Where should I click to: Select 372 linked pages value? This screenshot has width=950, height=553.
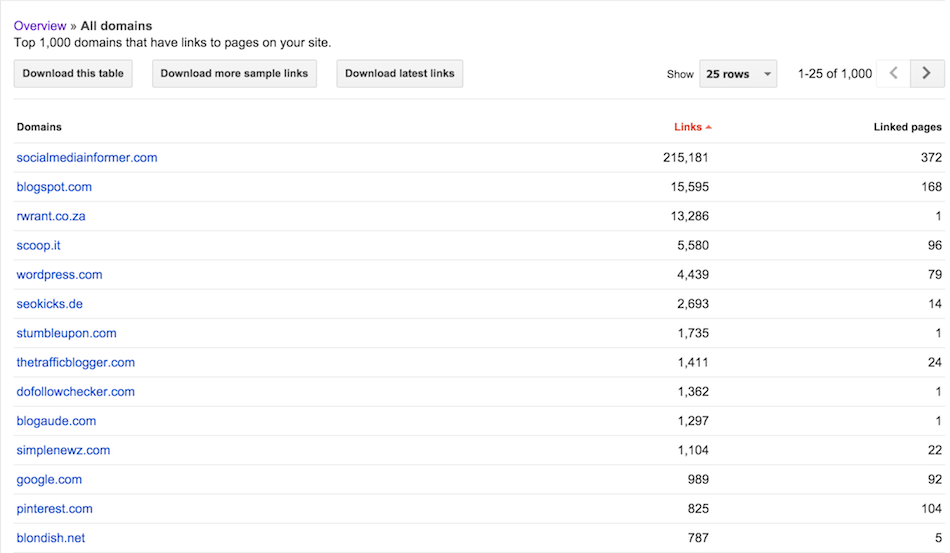pyautogui.click(x=931, y=157)
